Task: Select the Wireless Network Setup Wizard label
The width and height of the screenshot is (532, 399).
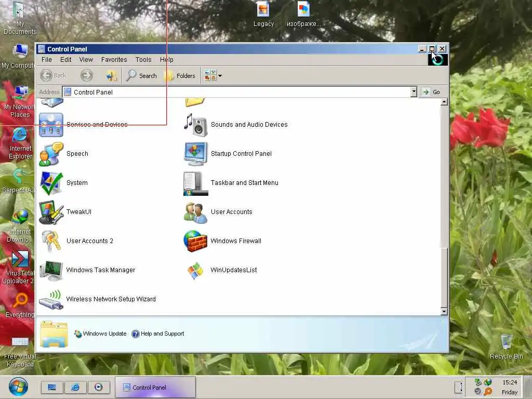Action: click(x=111, y=299)
